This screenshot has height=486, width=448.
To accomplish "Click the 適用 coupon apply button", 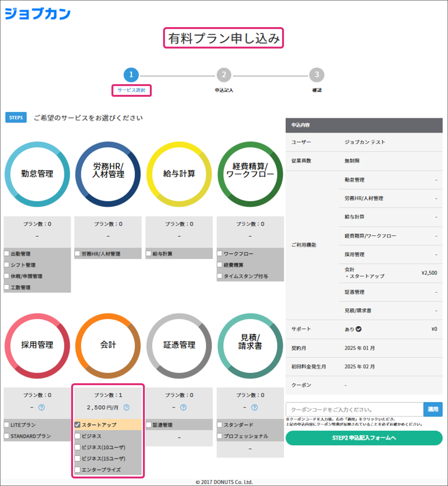I will coord(433,409).
